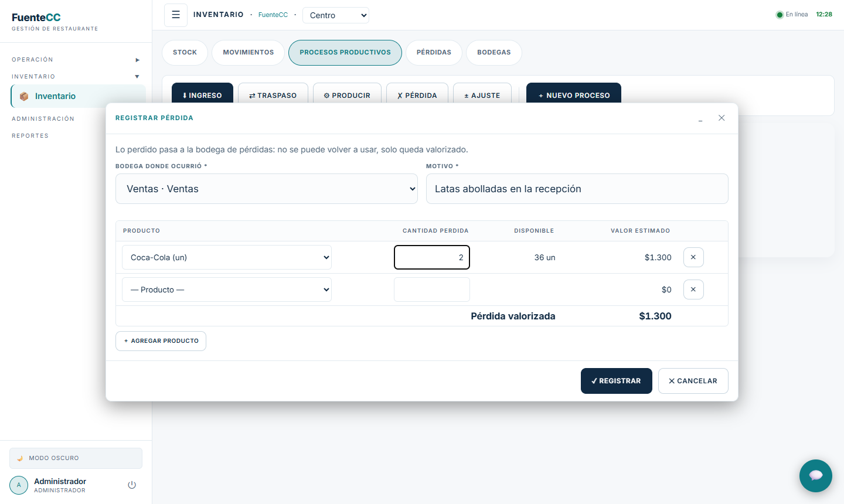The width and height of the screenshot is (844, 504).
Task: Click the Motivo text field
Action: pos(577,189)
